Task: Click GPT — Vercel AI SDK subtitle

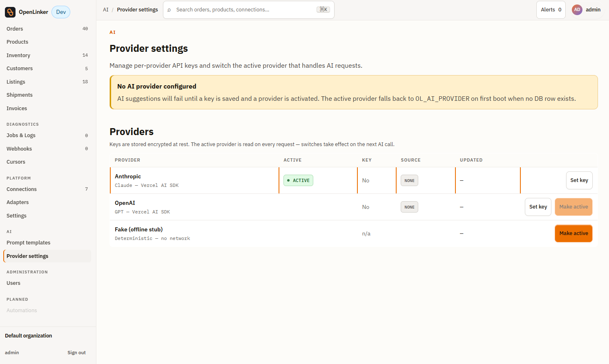Action: pos(142,212)
